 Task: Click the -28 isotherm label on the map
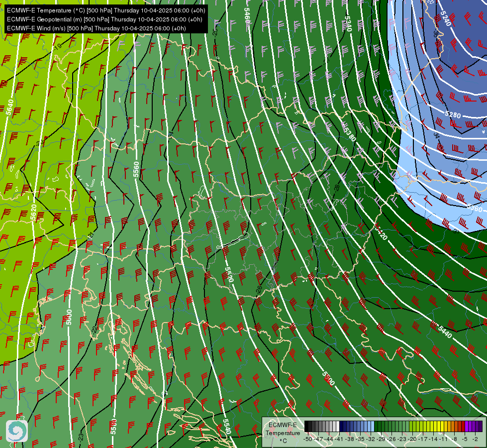[x=337, y=188]
